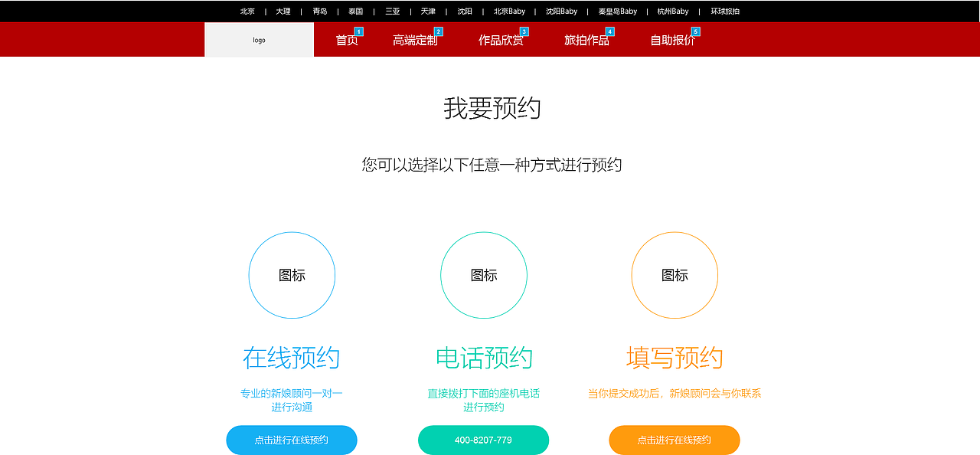
Task: Click the 电话预约 circular icon
Action: 483,275
